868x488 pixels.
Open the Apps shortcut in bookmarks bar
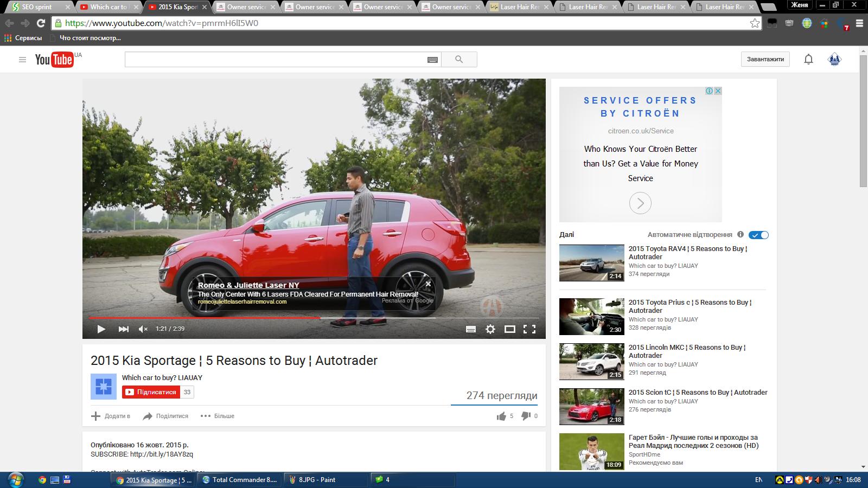(x=23, y=38)
